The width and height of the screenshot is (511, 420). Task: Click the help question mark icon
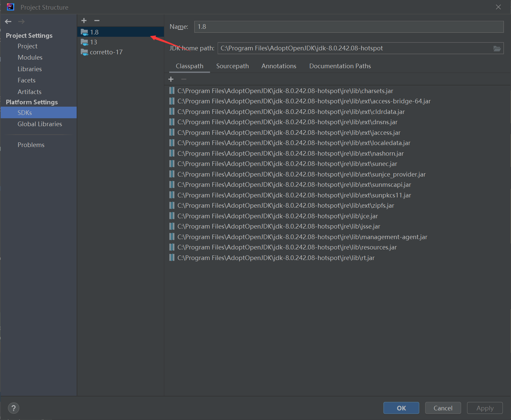point(13,408)
